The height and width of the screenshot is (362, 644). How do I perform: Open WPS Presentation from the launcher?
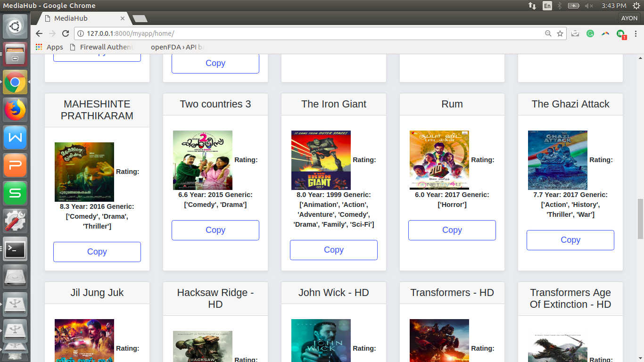click(x=15, y=165)
